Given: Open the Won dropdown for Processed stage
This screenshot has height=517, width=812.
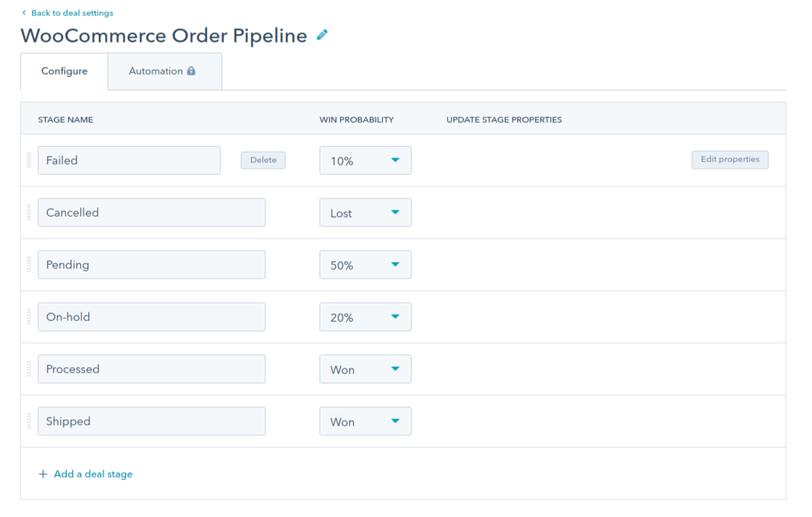Looking at the screenshot, I should tap(365, 368).
